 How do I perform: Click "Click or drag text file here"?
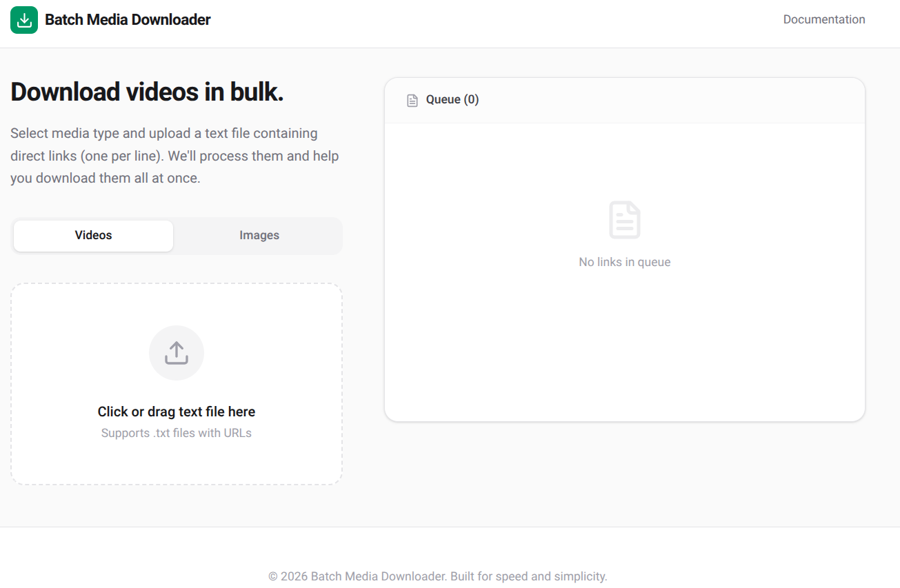pyautogui.click(x=177, y=412)
